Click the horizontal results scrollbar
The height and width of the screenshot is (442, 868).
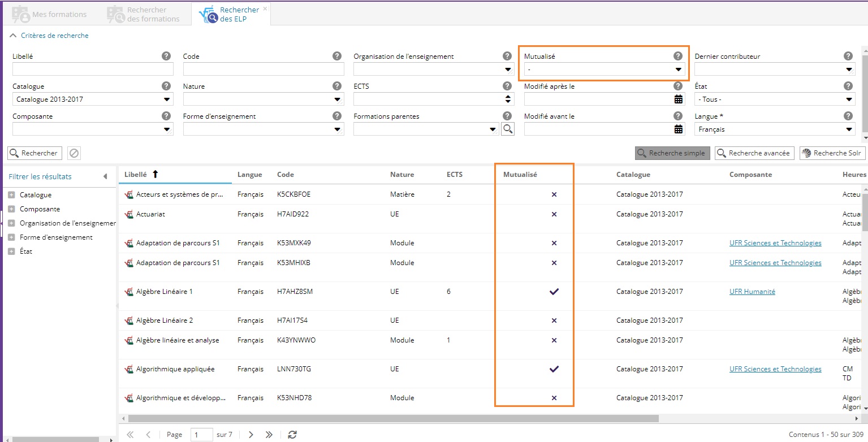point(393,419)
